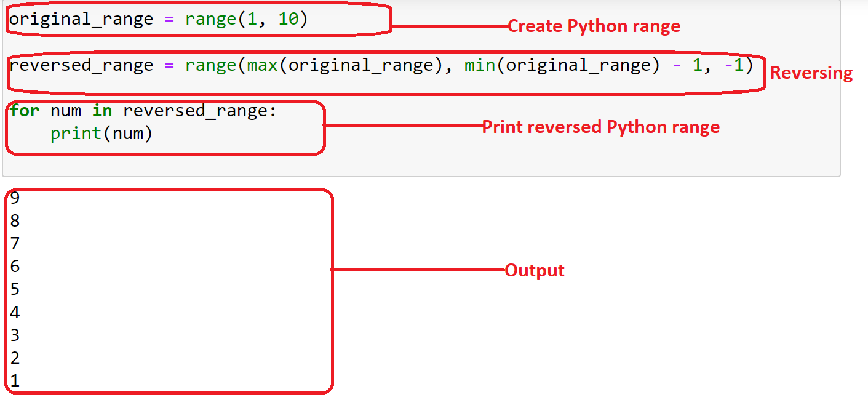
Task: Click output value 2
Action: (x=15, y=358)
